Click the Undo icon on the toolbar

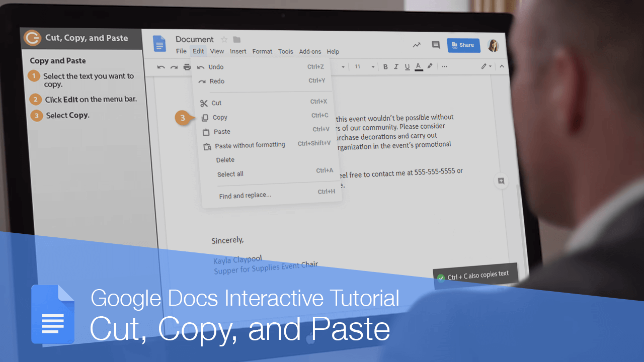[x=160, y=66]
